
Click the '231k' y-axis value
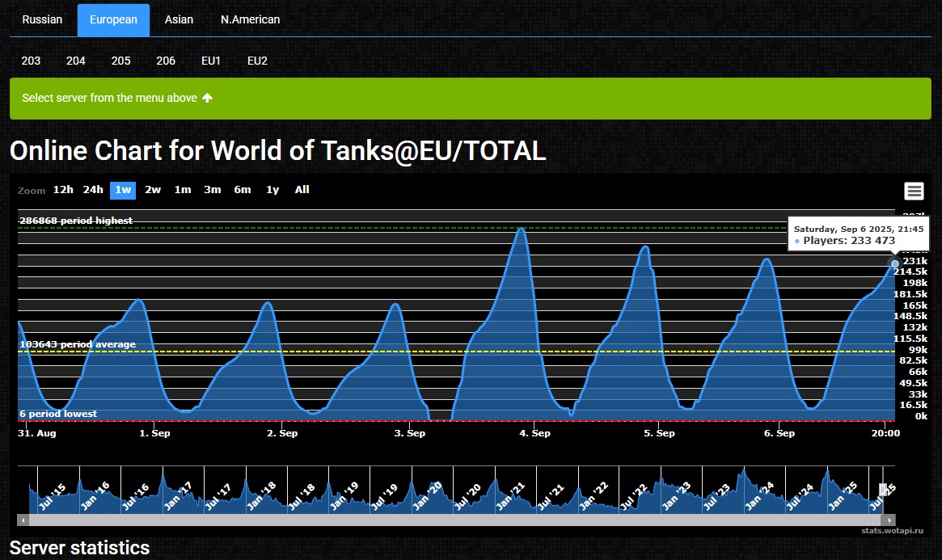point(915,261)
